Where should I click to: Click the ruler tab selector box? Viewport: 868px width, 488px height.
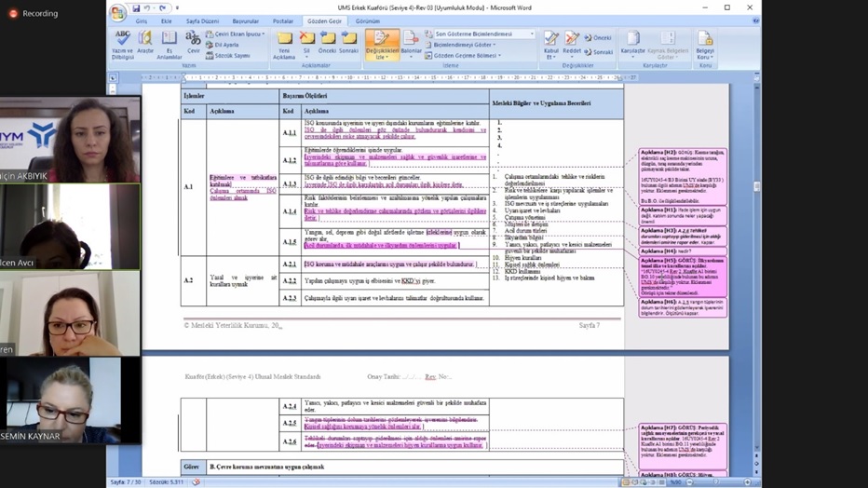click(x=113, y=78)
